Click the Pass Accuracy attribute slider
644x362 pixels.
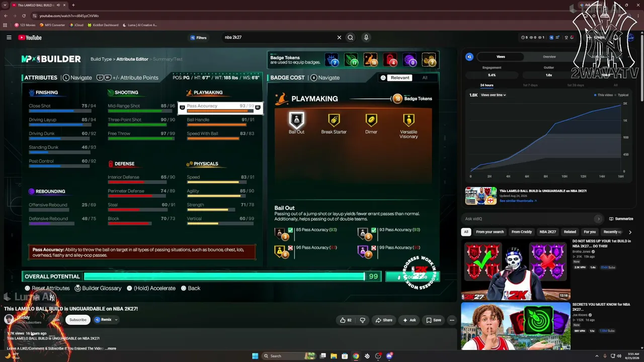[x=220, y=108]
